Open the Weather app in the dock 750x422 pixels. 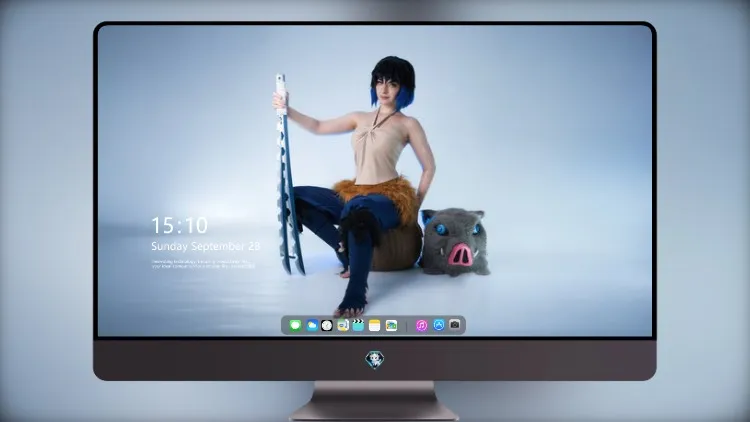[311, 326]
